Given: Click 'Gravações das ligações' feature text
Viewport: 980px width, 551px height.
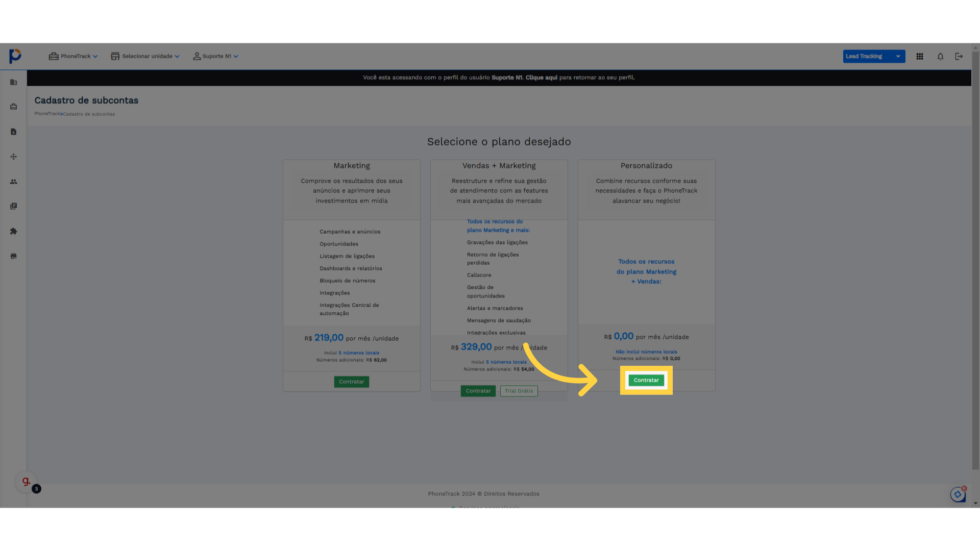Looking at the screenshot, I should point(497,242).
